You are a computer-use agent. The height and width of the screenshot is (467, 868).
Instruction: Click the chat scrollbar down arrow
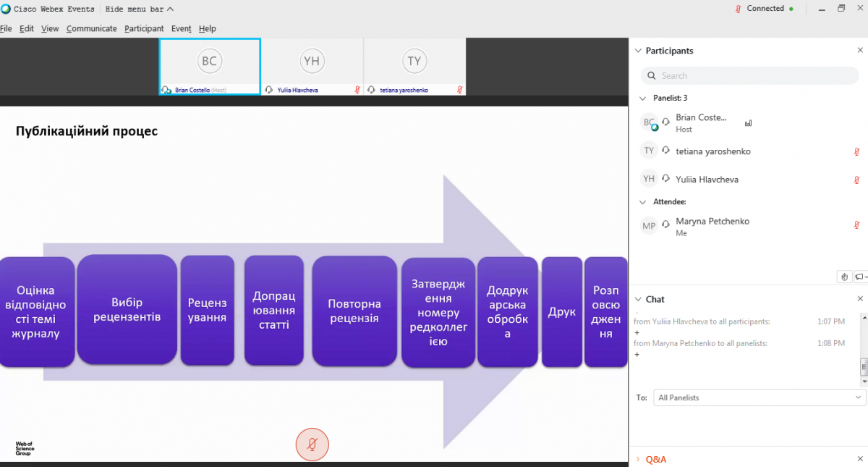point(864,382)
